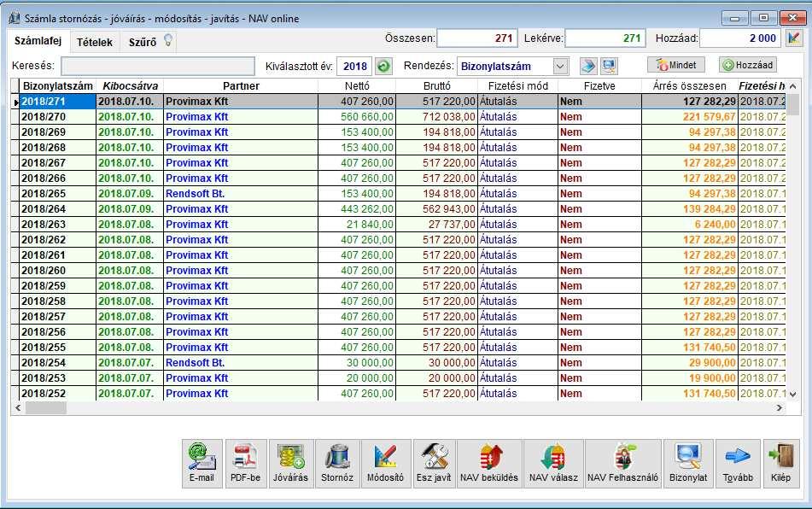Click margin value 139 284,29
Image resolution: width=812 pixels, height=509 pixels.
pos(709,209)
